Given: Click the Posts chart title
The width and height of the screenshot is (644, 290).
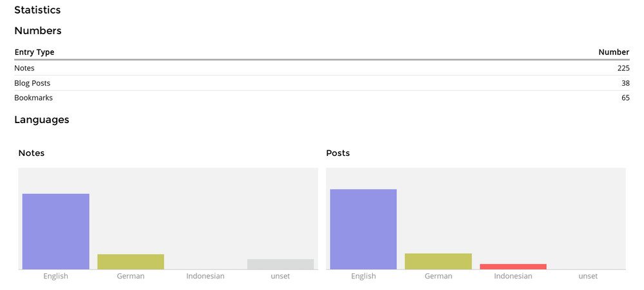Looking at the screenshot, I should coord(338,153).
